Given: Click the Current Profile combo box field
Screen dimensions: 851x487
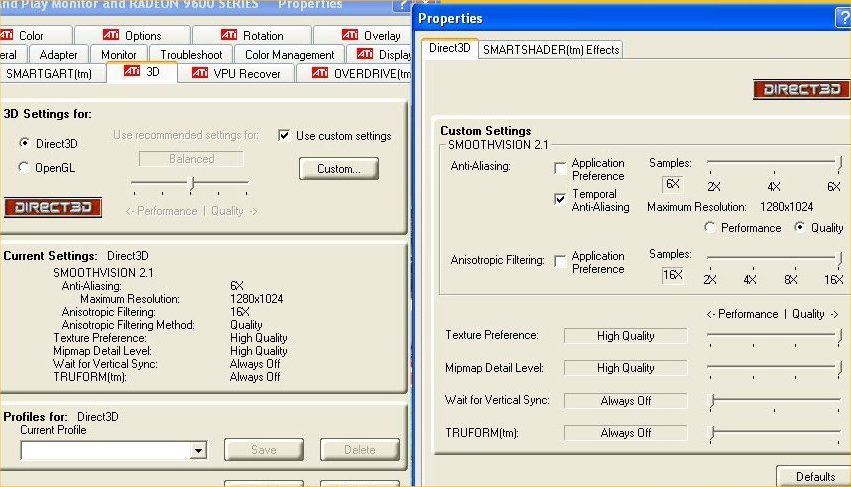Looking at the screenshot, I should [113, 450].
